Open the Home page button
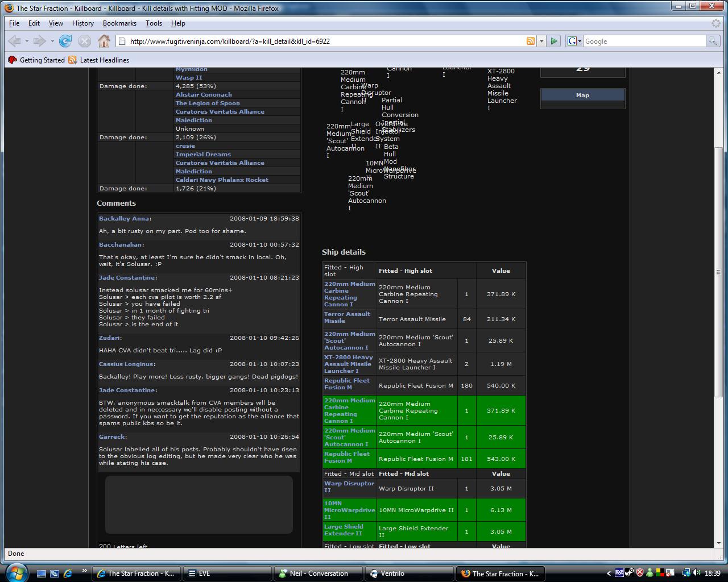This screenshot has width=728, height=582. click(x=104, y=41)
